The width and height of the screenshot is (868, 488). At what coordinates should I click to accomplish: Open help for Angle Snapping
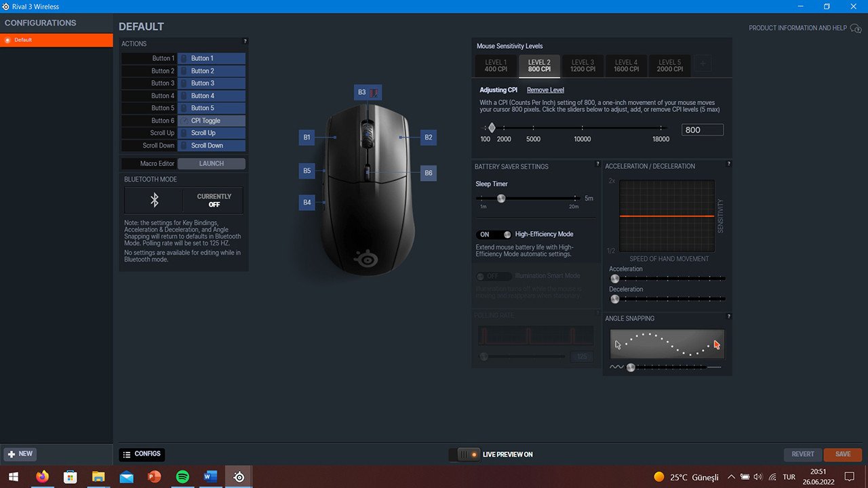point(728,317)
